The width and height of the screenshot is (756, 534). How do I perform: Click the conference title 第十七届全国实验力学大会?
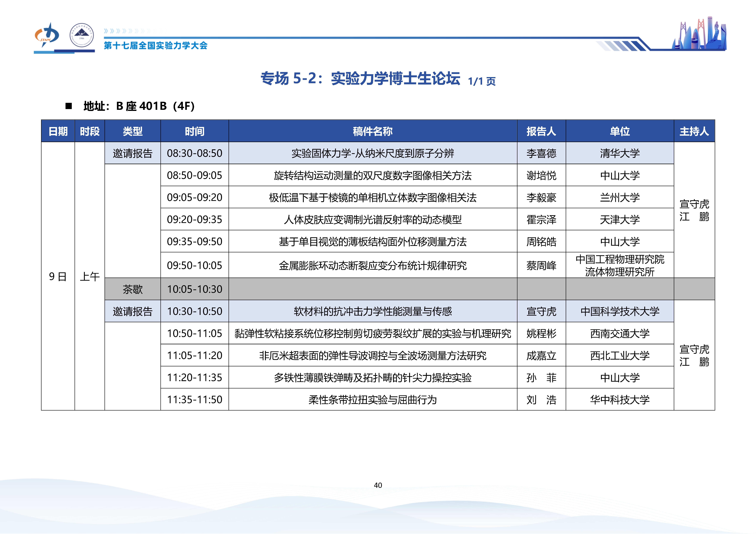[x=155, y=45]
